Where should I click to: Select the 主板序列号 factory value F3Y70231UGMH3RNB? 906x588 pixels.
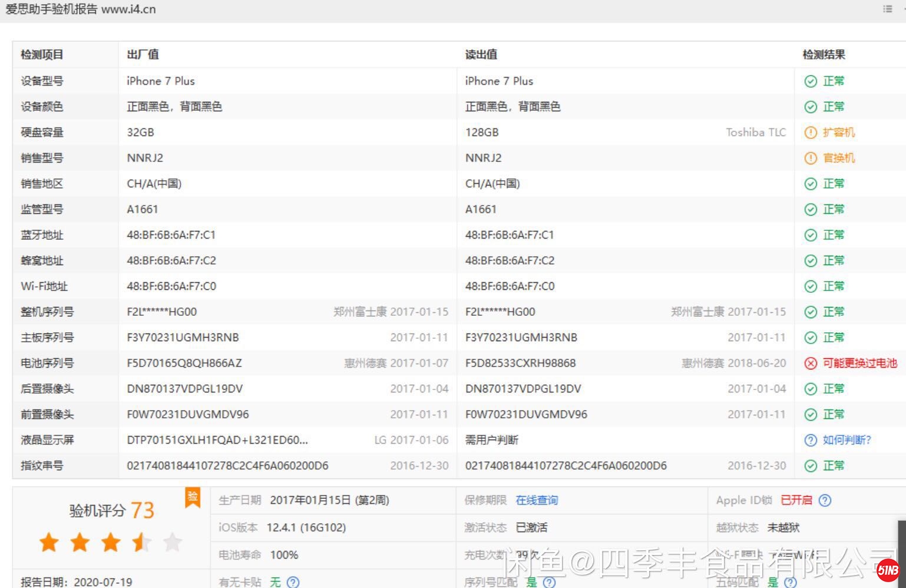coord(183,338)
